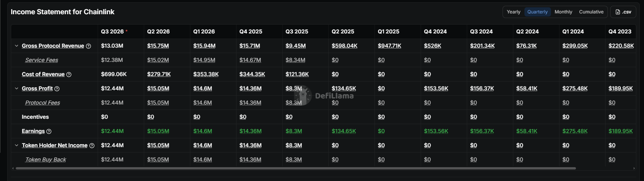
Task: Select the Quarterly tab
Action: [537, 12]
